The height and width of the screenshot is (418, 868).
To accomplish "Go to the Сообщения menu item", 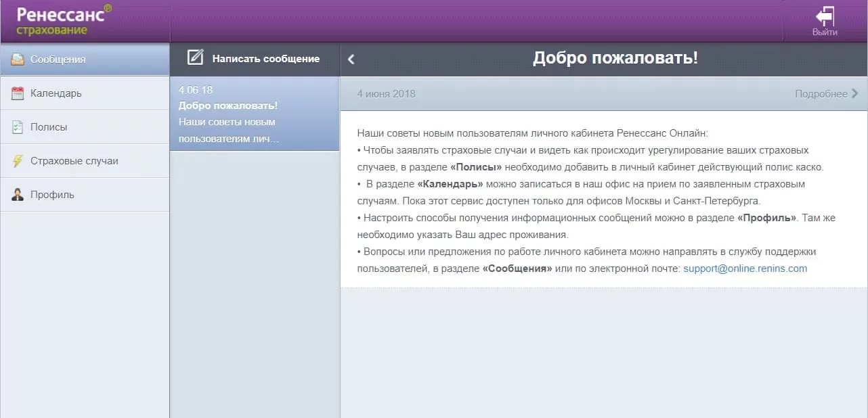I will [x=58, y=60].
